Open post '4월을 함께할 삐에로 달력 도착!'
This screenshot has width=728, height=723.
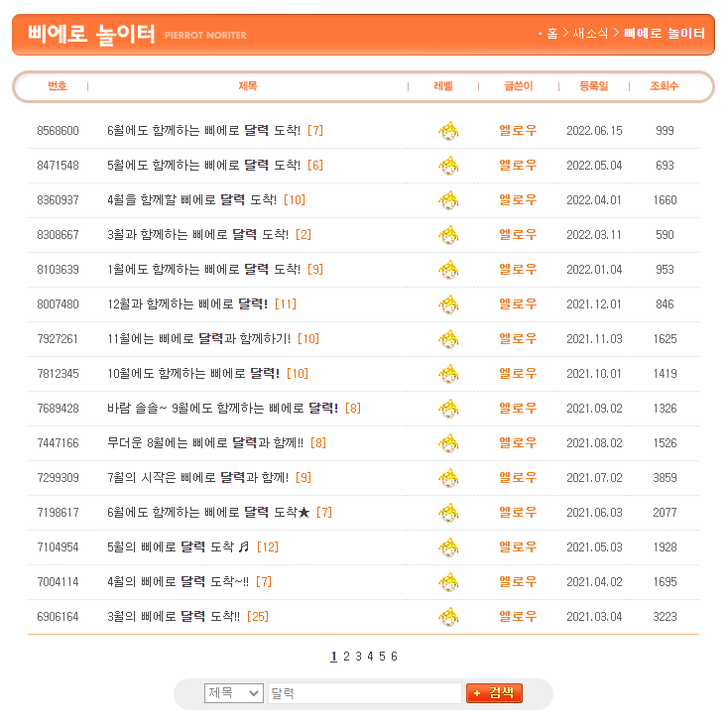(x=191, y=200)
